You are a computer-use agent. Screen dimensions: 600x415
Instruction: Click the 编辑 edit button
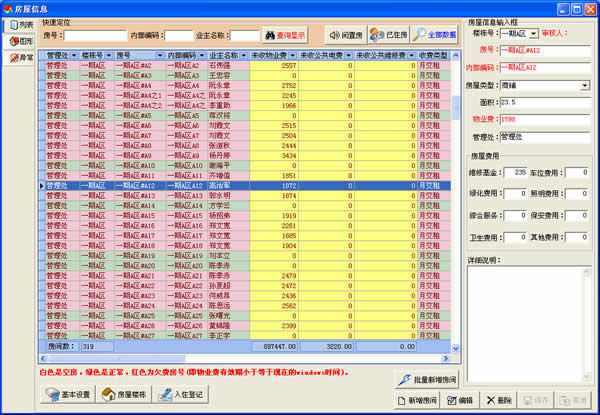(x=461, y=400)
